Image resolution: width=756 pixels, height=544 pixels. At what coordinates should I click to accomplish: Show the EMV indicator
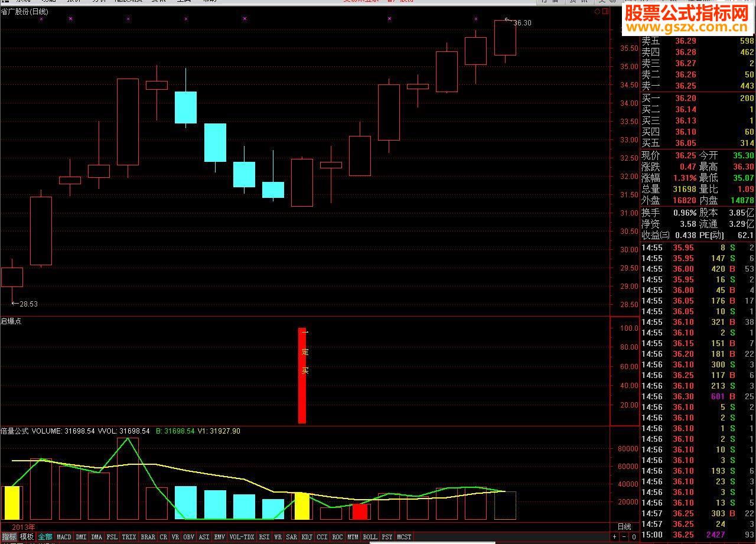[219, 537]
